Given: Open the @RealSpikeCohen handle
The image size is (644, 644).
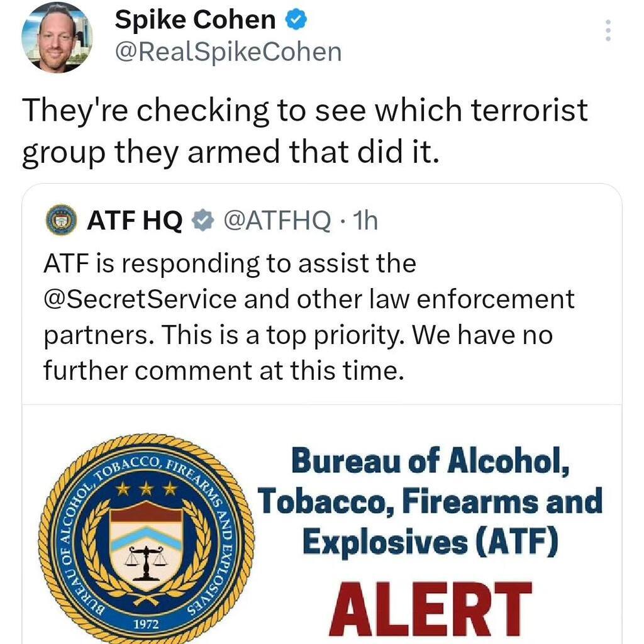Looking at the screenshot, I should (x=227, y=52).
